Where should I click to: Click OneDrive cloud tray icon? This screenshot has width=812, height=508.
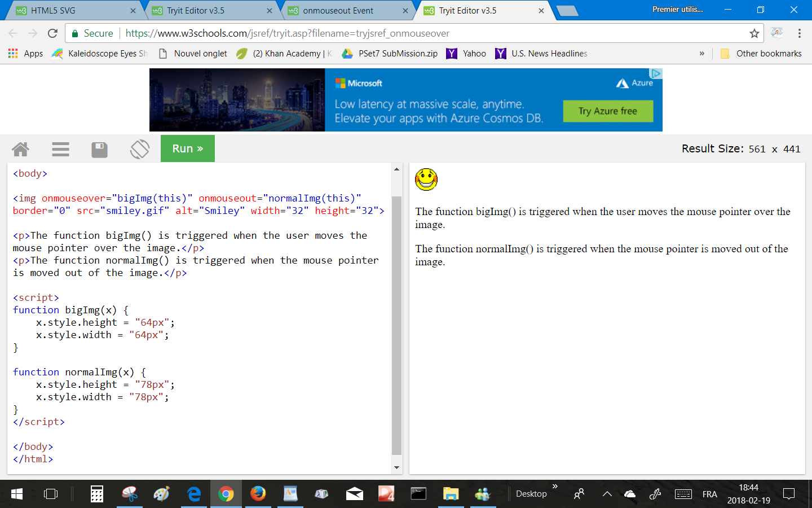(x=630, y=494)
